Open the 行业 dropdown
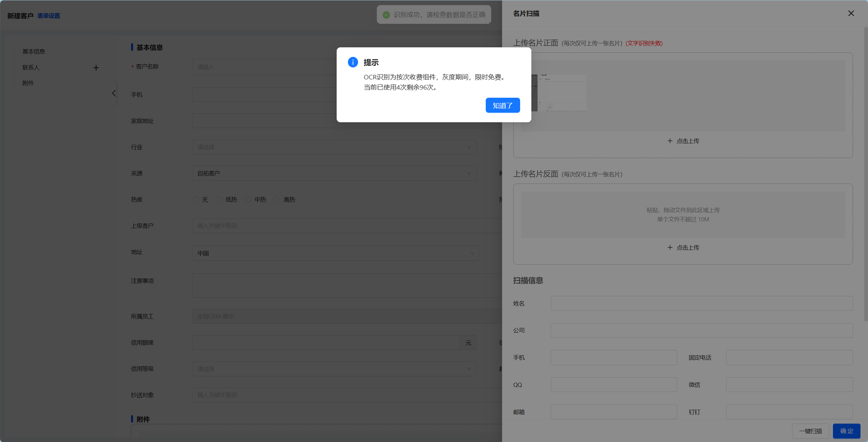Screen dimensions: 868x442 coord(334,147)
